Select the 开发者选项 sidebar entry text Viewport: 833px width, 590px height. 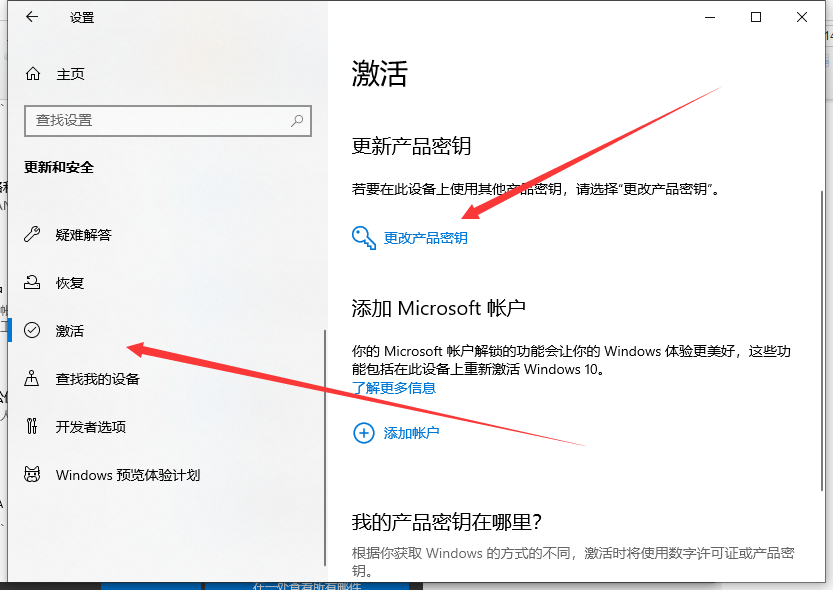[91, 427]
